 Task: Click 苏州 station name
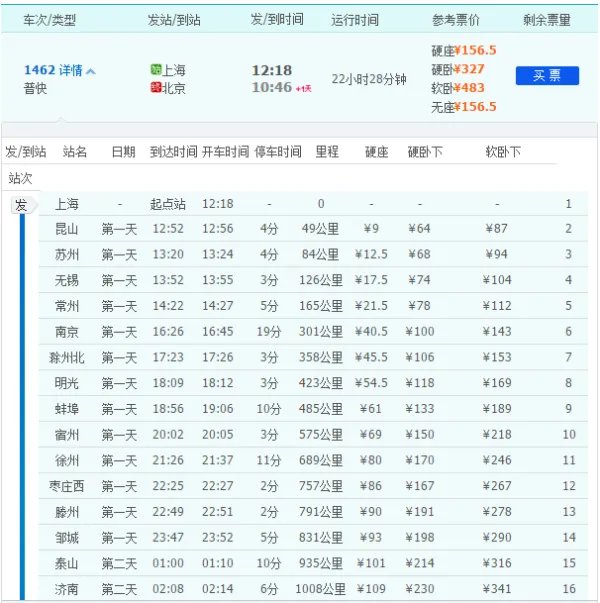(67, 255)
